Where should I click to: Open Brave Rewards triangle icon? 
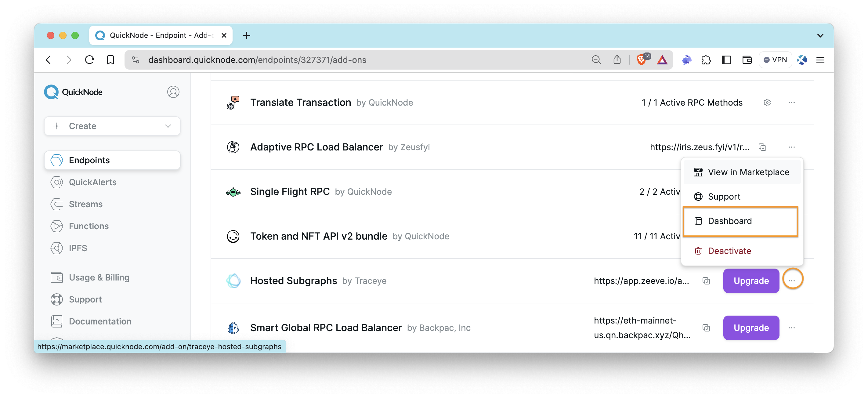click(662, 60)
